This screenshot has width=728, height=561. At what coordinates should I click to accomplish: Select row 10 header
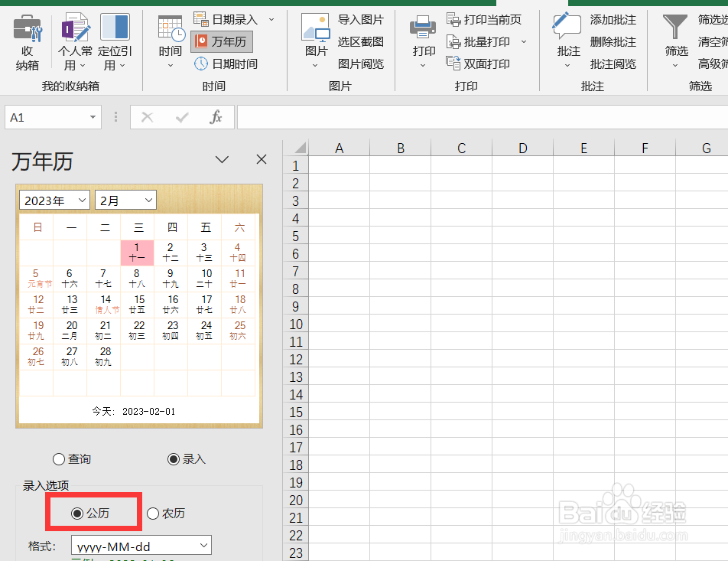(296, 324)
